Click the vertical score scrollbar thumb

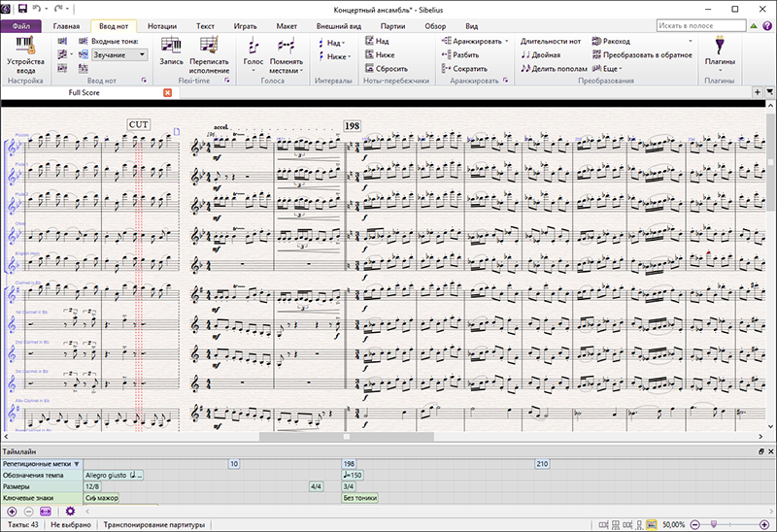pos(770,162)
